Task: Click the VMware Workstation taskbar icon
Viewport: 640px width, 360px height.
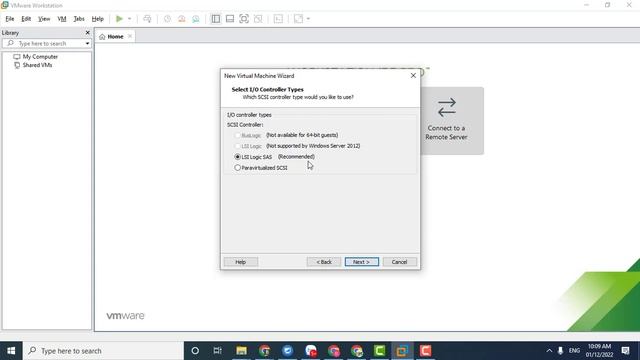Action: pyautogui.click(x=402, y=351)
